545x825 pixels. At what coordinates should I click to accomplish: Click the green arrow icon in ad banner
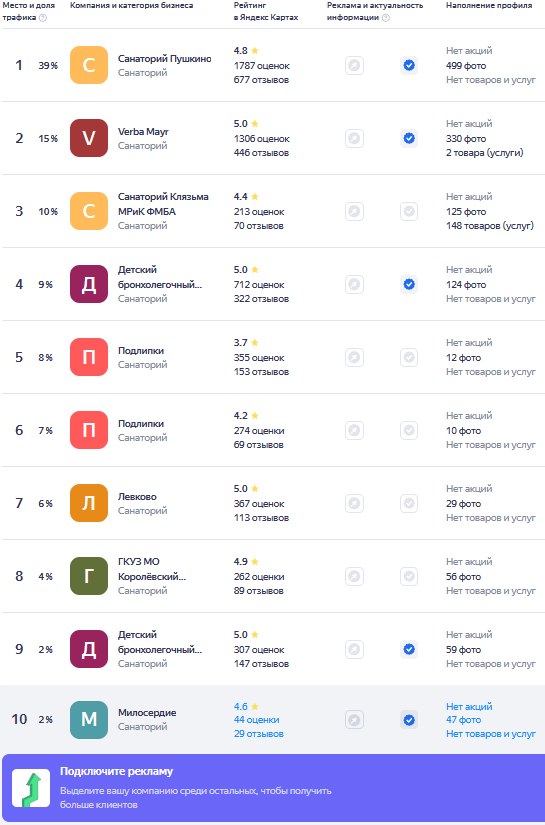[x=31, y=788]
